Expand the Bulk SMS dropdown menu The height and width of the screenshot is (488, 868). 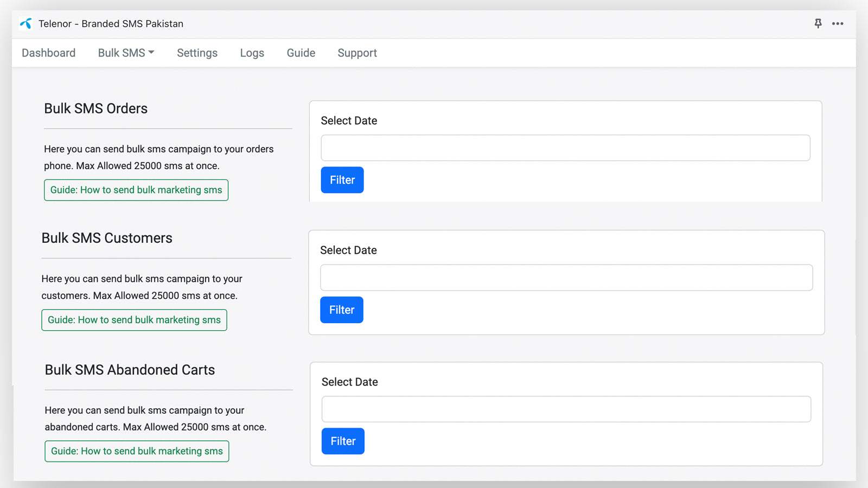[126, 53]
